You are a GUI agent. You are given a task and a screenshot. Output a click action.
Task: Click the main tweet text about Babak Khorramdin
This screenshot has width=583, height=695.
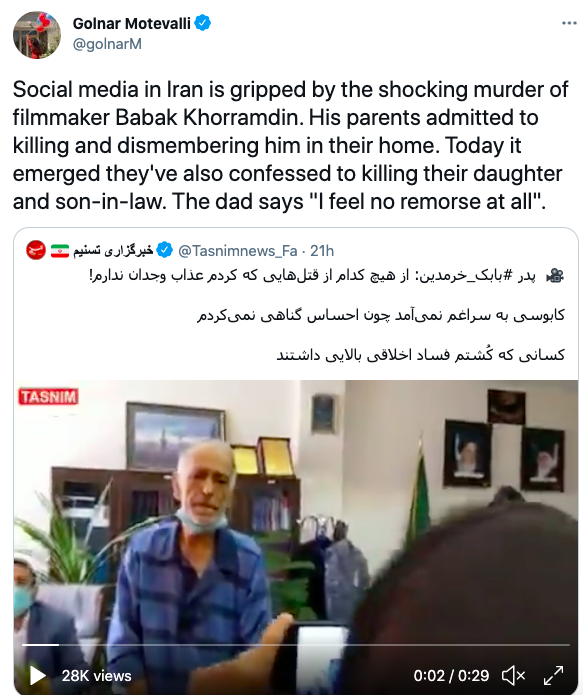tap(290, 145)
